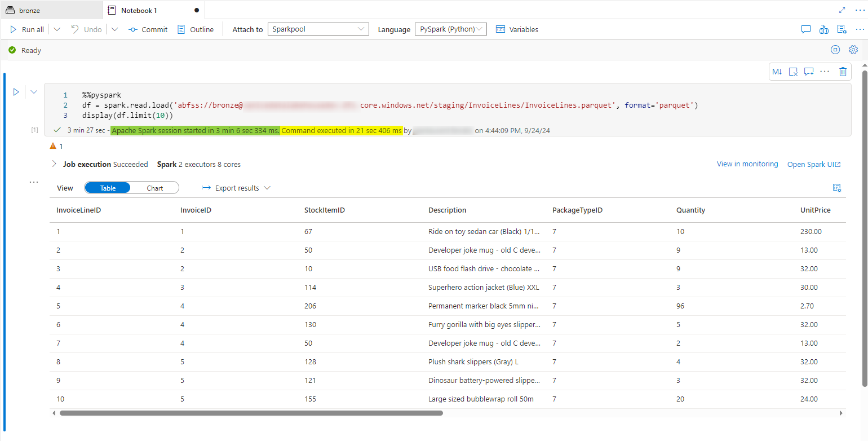
Task: Click the left arrow of table scrollbar
Action: [54, 413]
